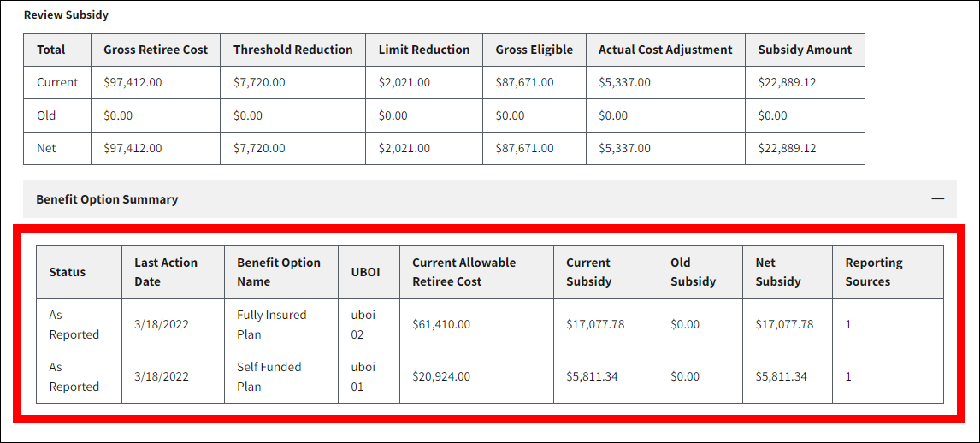Click the Actual Cost Adjustment column header

click(x=665, y=50)
